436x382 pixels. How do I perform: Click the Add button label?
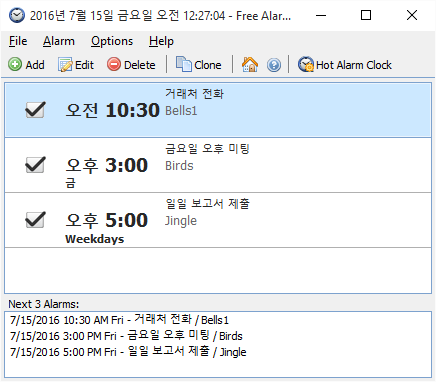tap(35, 65)
